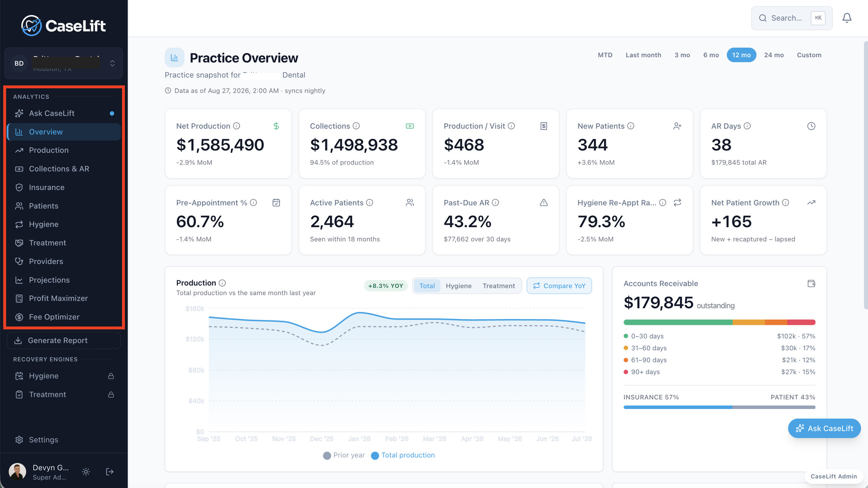Click the Pre-Appointment calendar icon
868x488 pixels.
(x=276, y=203)
